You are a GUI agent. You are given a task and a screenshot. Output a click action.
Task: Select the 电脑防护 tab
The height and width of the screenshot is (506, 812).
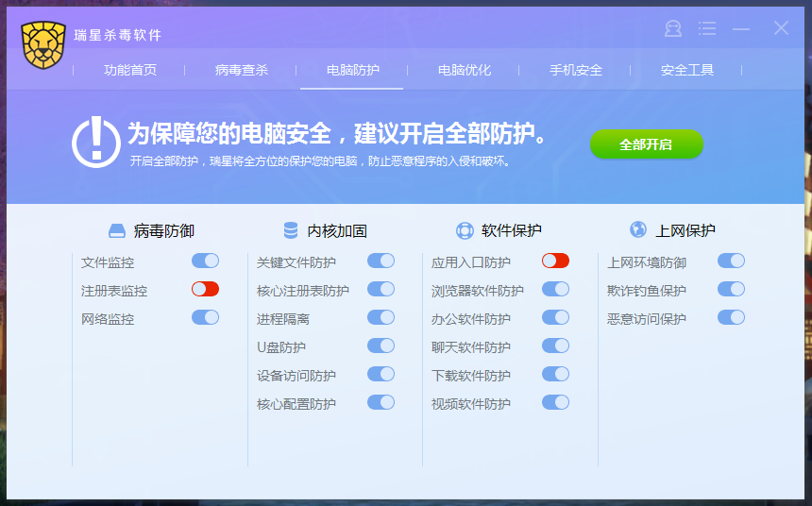pos(353,70)
